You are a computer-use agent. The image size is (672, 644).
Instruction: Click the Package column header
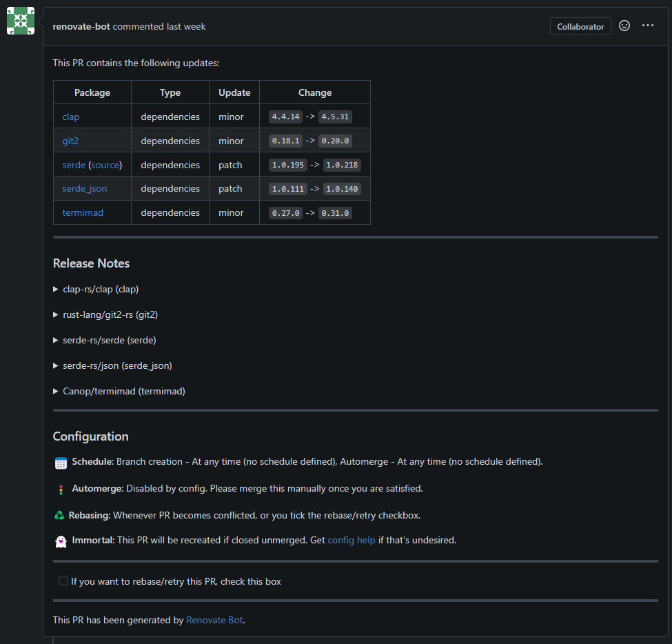point(92,92)
